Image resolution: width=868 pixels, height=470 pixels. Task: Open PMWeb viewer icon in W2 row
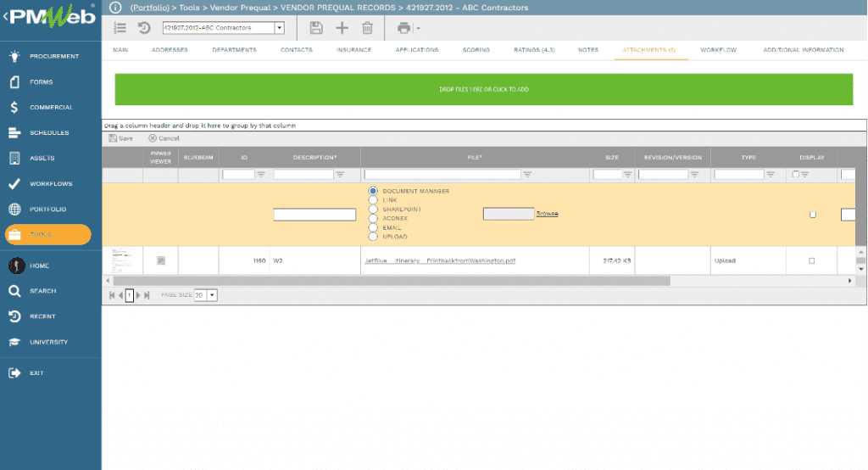160,260
